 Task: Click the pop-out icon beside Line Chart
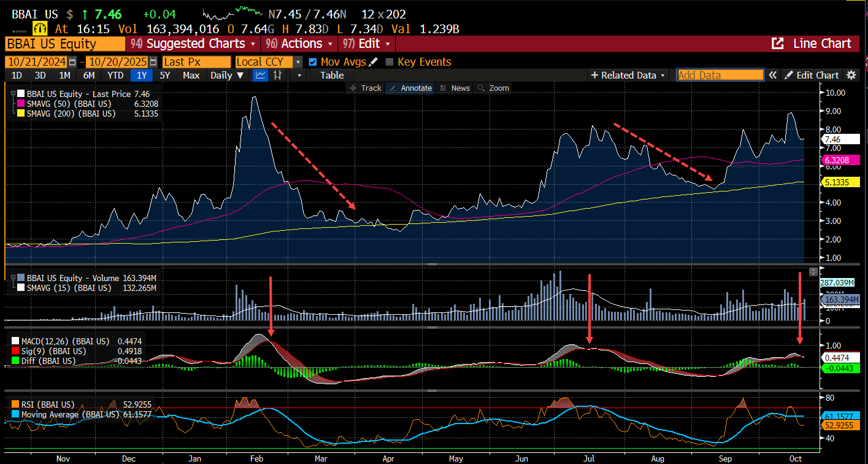[777, 44]
